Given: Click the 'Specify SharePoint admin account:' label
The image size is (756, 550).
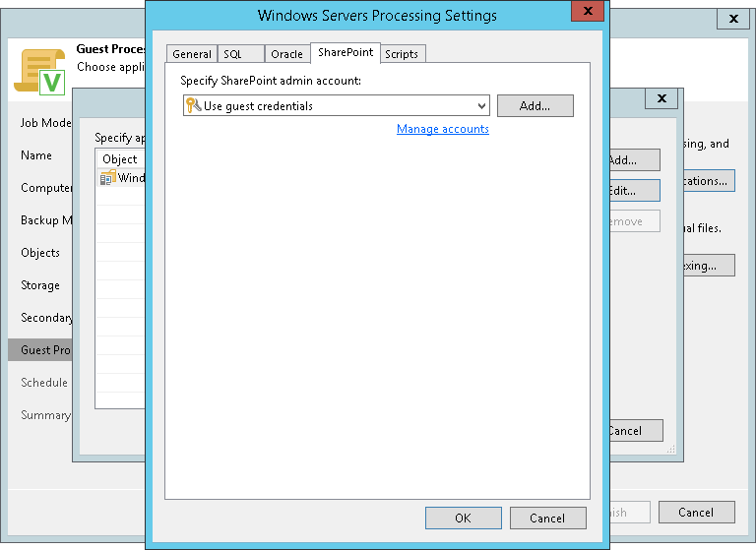Looking at the screenshot, I should tap(271, 81).
